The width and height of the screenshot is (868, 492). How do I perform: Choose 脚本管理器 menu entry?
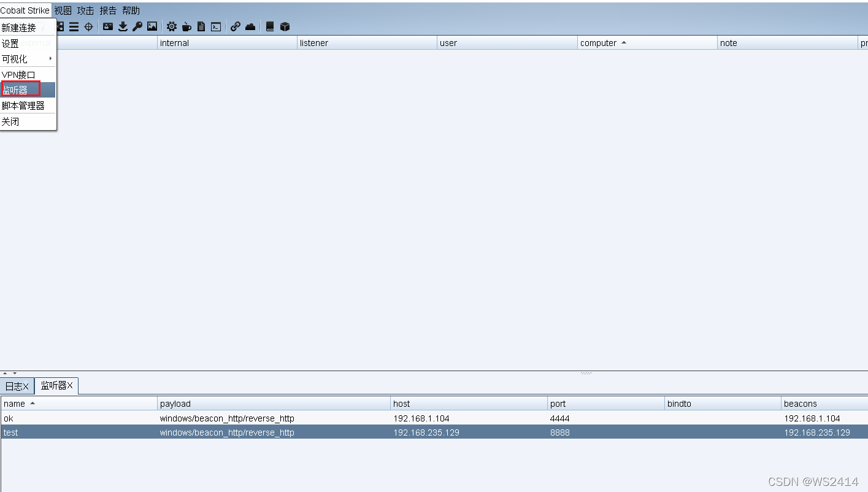click(x=28, y=106)
